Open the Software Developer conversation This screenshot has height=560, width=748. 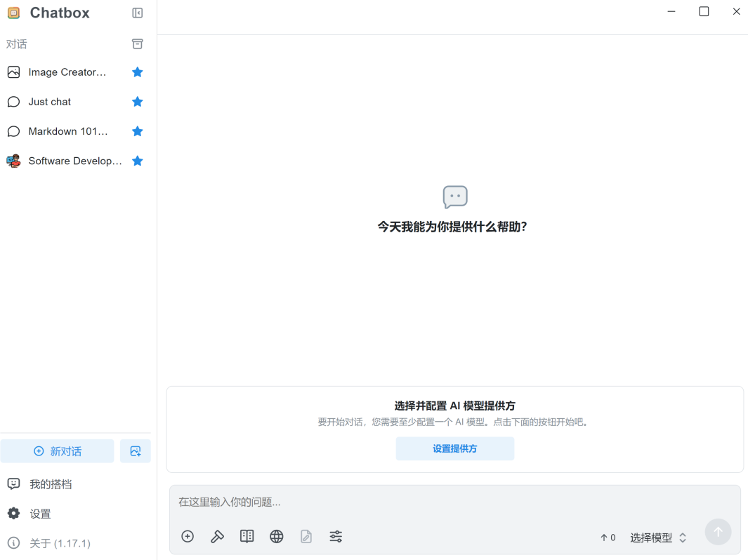pos(75,161)
